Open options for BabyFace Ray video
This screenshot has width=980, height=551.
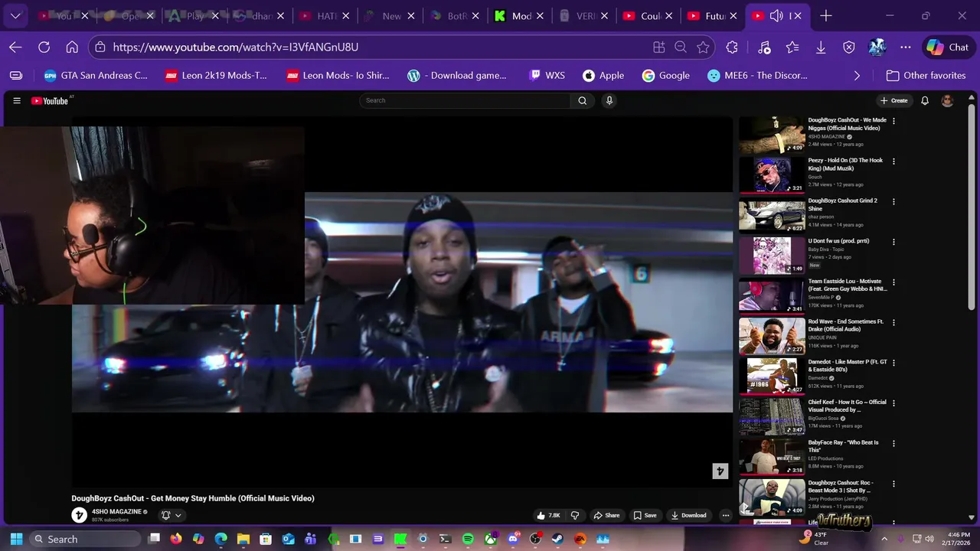point(893,444)
